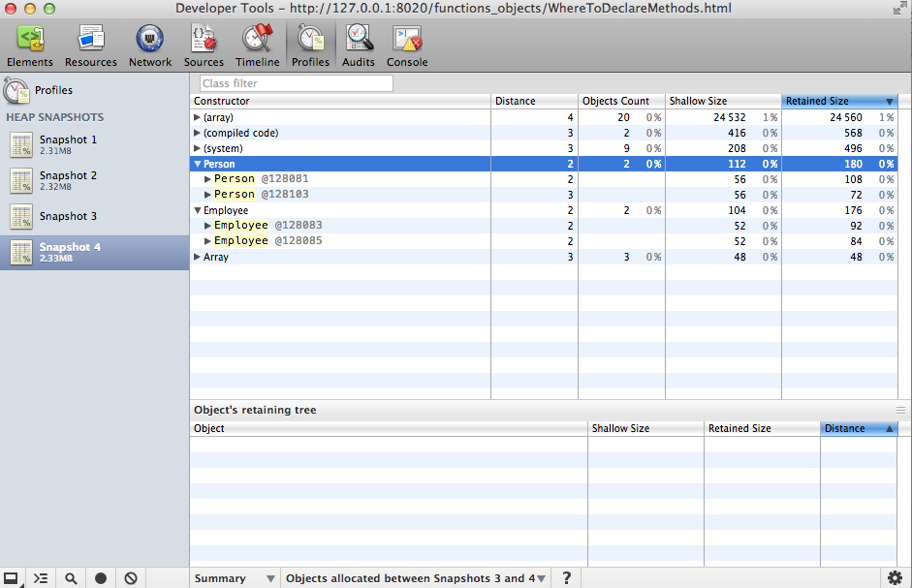Viewport: 912px width, 588px height.
Task: Open the snapshot range filter dropdown
Action: pos(415,578)
